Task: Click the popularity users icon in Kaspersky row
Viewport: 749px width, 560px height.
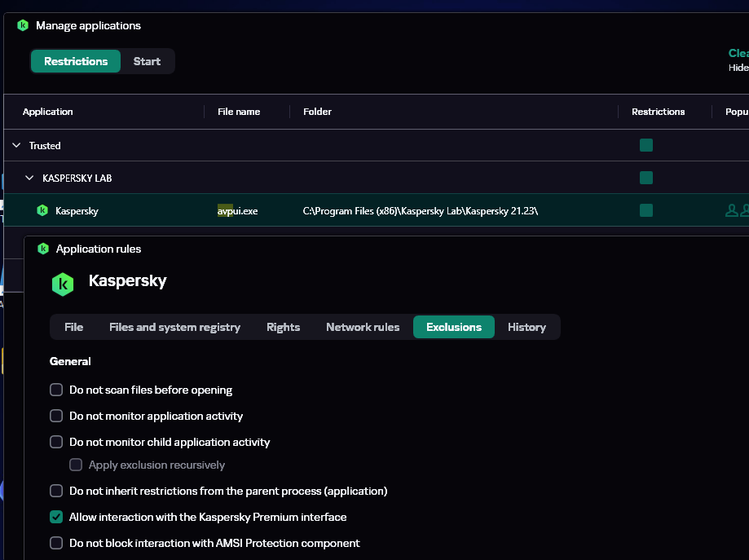Action: tap(733, 211)
